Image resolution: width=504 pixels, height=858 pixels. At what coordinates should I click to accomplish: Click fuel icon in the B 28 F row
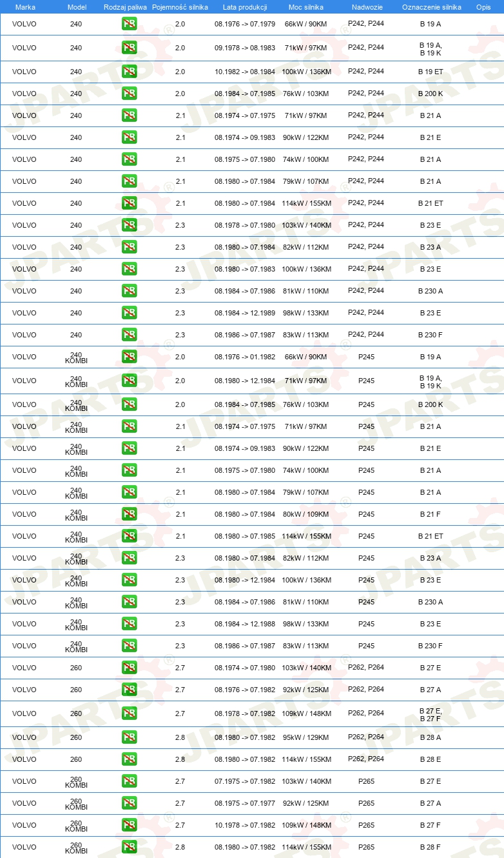[x=130, y=847]
